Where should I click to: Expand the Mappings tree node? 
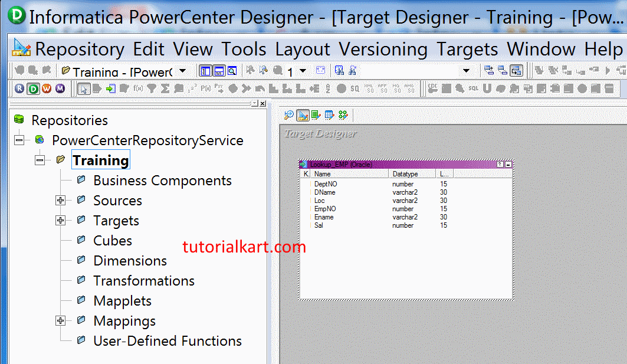pyautogui.click(x=61, y=321)
